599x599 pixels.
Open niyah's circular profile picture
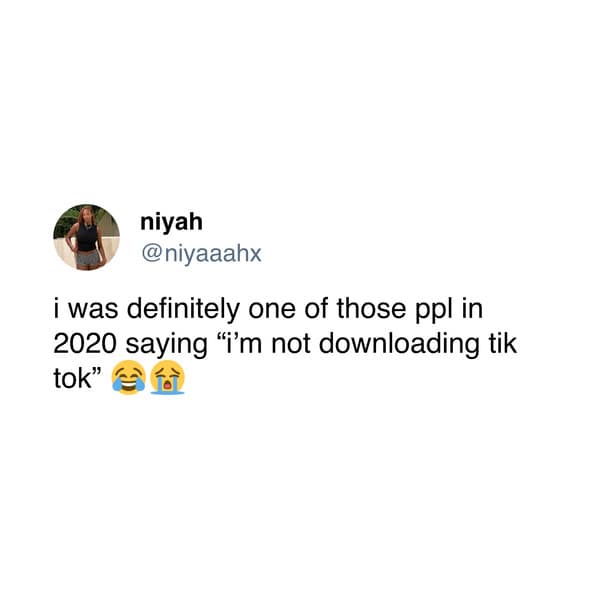86,237
